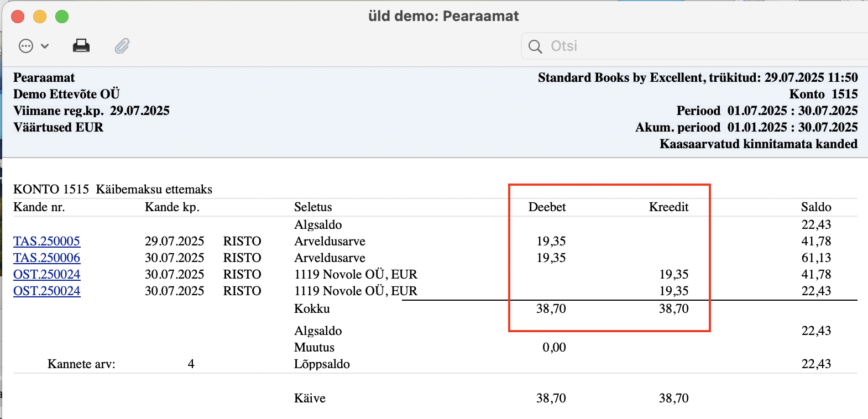Click the window title 'üld demo: Pearaamat'
Image resolution: width=868 pixels, height=419 pixels.
(x=443, y=16)
